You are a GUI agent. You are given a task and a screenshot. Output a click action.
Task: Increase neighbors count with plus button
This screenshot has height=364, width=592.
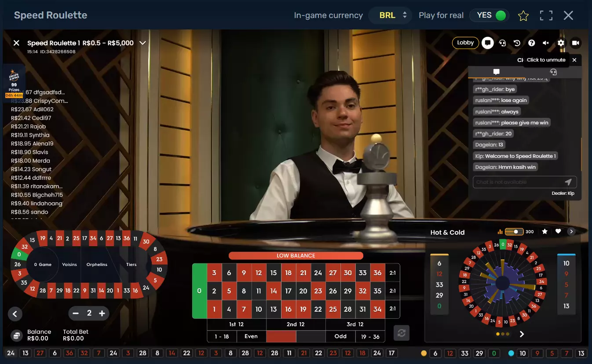pyautogui.click(x=102, y=313)
